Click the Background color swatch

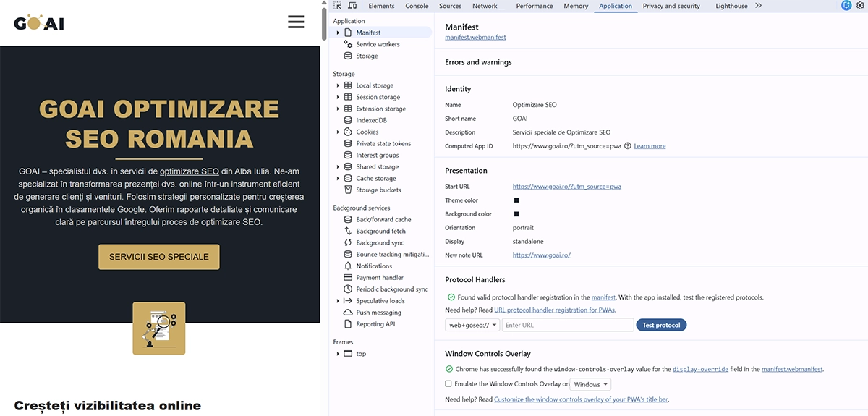tap(516, 214)
